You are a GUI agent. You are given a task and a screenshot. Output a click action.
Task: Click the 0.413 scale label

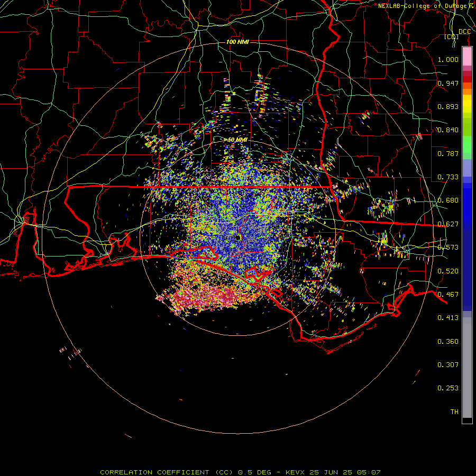448,318
